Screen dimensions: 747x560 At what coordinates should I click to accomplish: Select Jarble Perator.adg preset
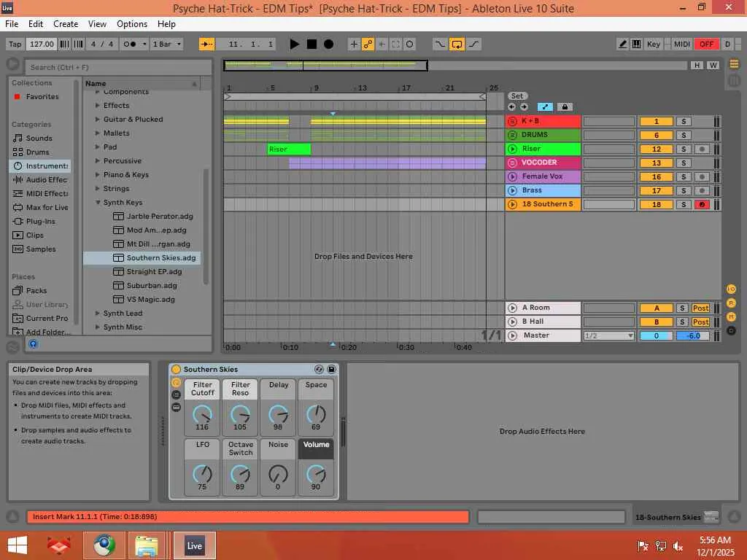point(153,216)
